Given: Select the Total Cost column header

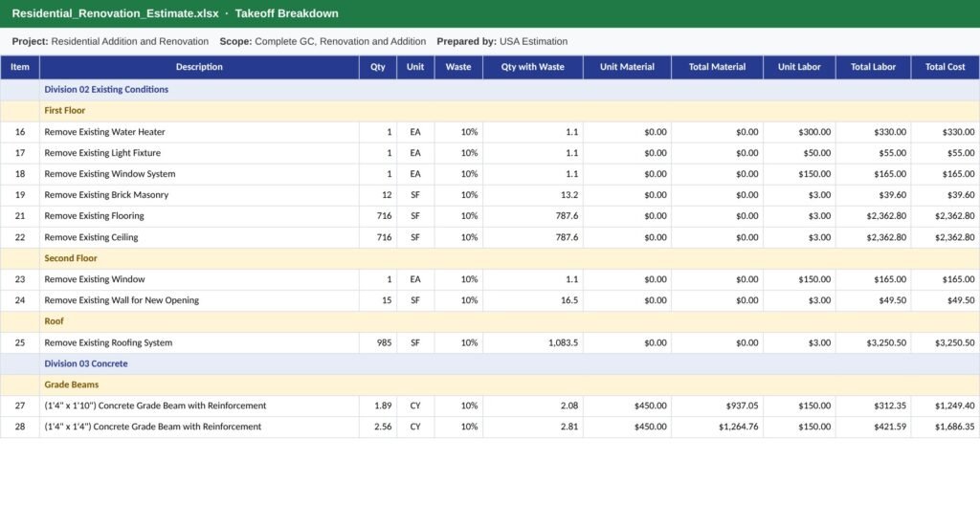Looking at the screenshot, I should (945, 67).
